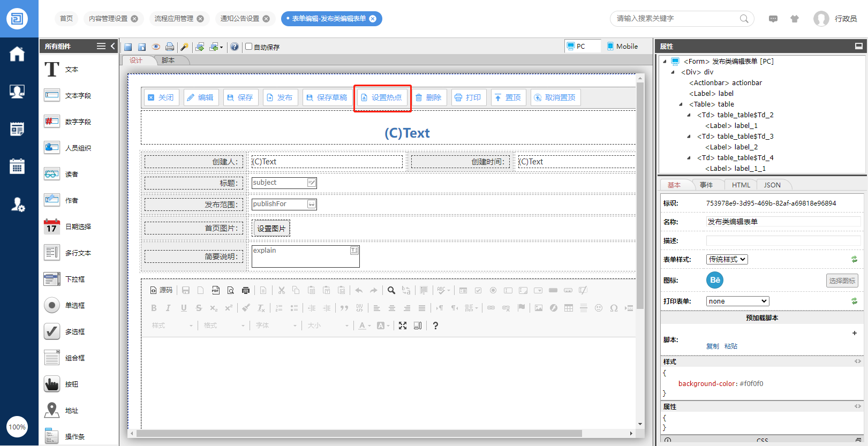
Task: Click the preview eye icon in the toolbar
Action: tap(156, 47)
